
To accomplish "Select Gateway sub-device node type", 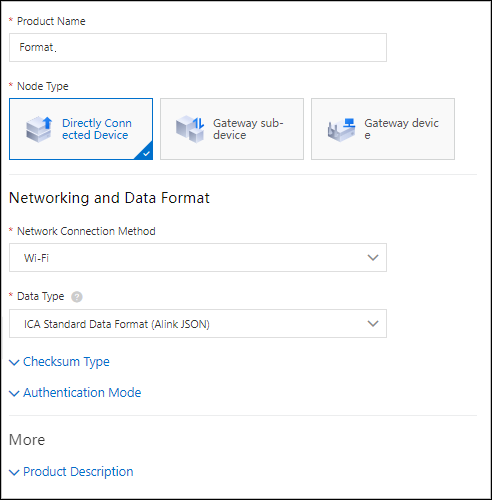I will pos(232,129).
